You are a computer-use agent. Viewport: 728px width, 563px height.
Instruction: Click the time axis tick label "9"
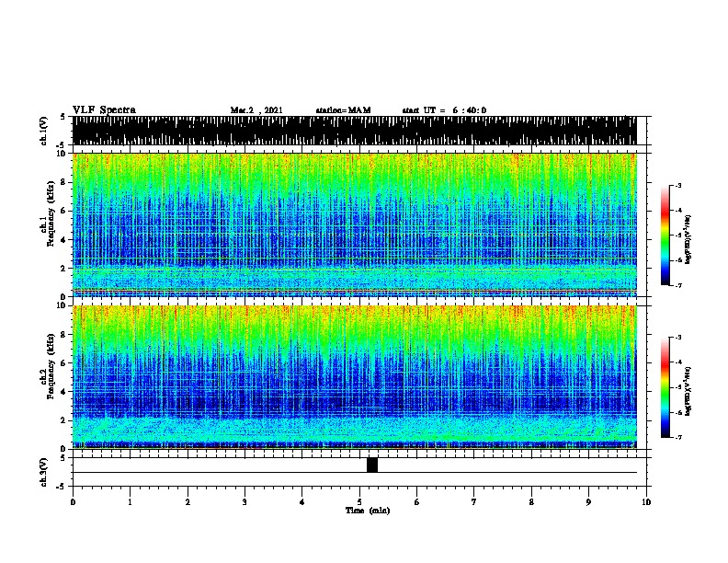coord(588,502)
